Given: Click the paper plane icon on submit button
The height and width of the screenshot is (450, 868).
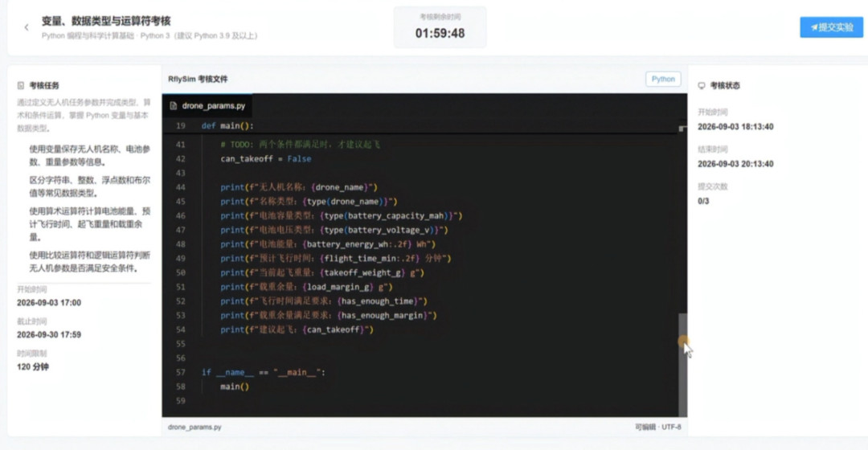Looking at the screenshot, I should (x=814, y=27).
